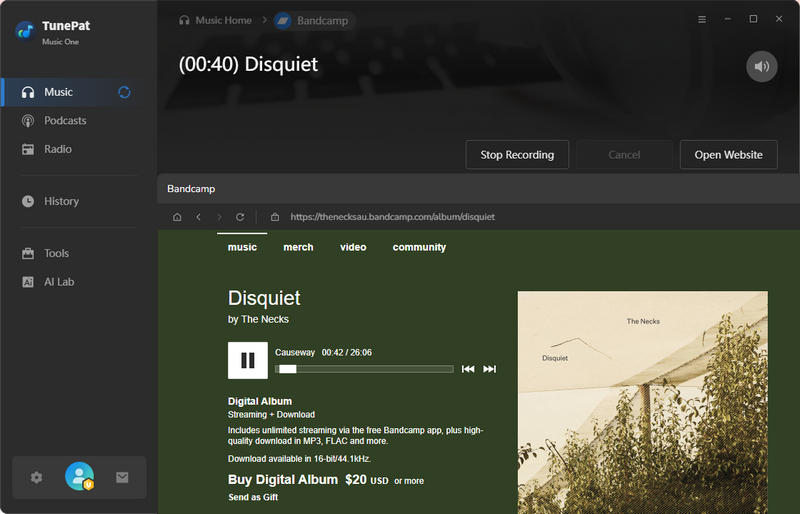Reload the Bandcamp page

point(240,217)
